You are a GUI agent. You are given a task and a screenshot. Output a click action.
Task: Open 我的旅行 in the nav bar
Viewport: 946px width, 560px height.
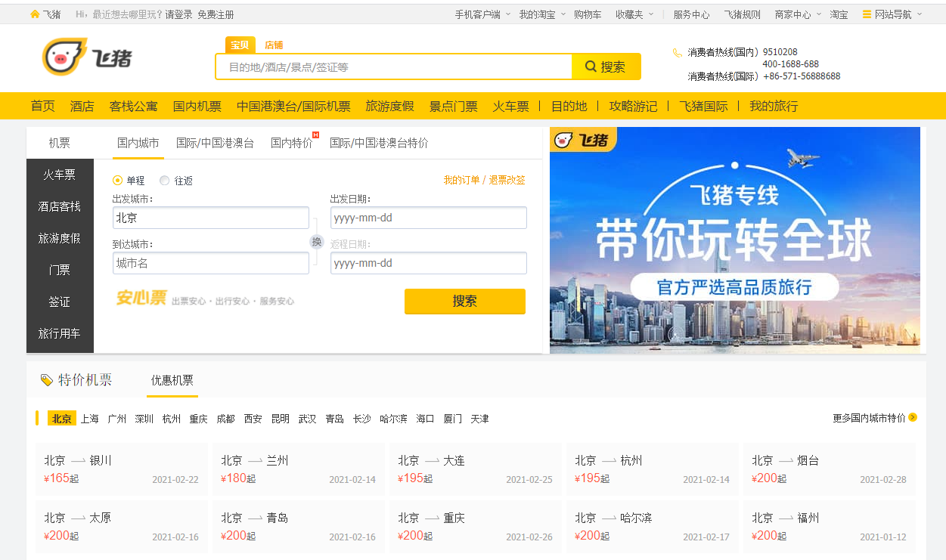tap(774, 106)
